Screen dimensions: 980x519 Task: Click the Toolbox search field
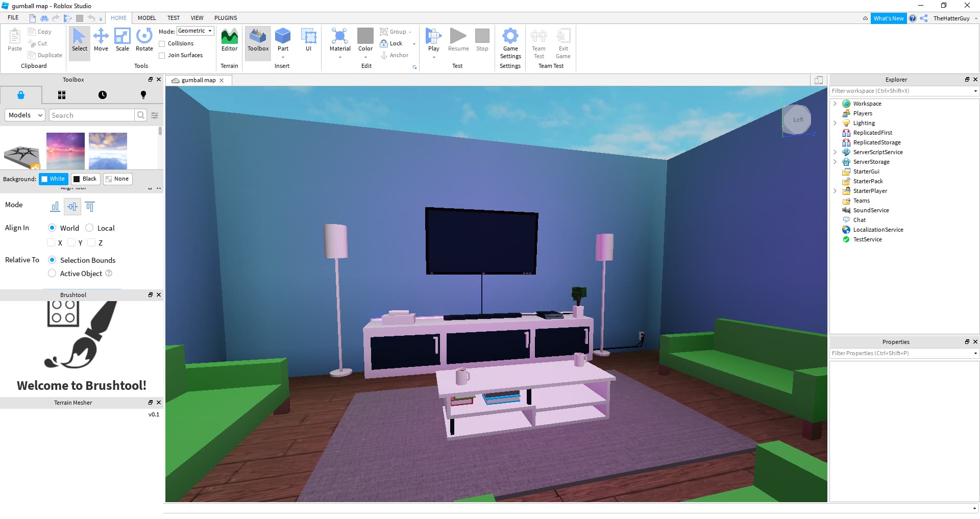92,115
